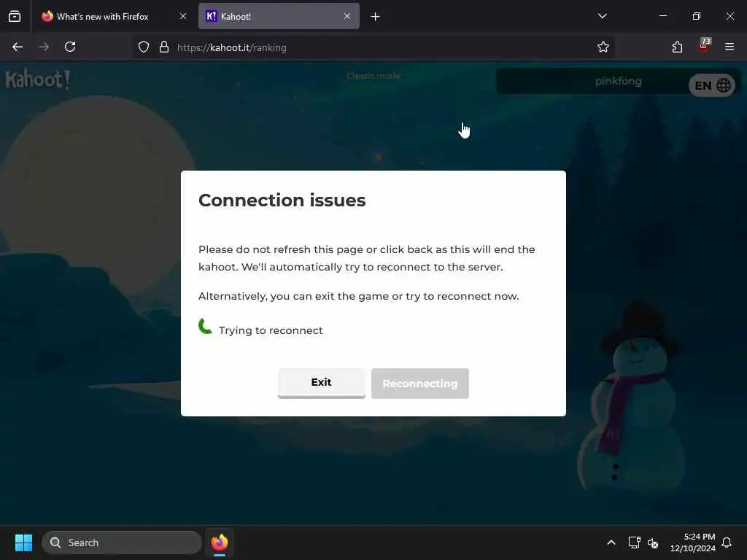Viewport: 747px width, 560px height.
Task: Open the clock showing 5:24 PM
Action: (693, 542)
